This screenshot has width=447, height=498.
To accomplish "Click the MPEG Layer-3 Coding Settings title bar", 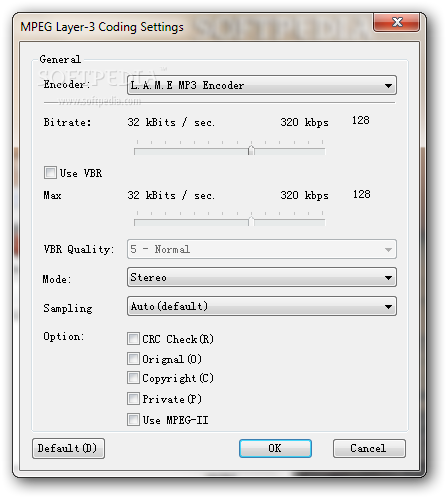I will (x=193, y=27).
